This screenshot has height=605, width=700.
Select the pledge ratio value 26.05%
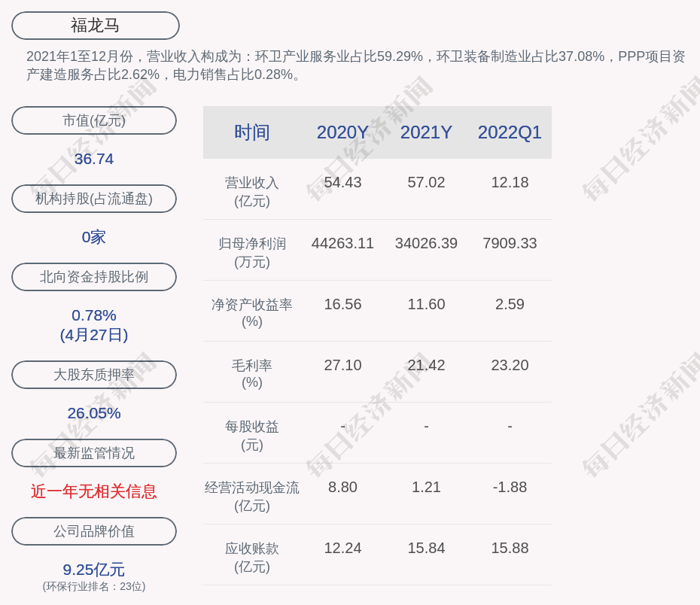(x=94, y=413)
